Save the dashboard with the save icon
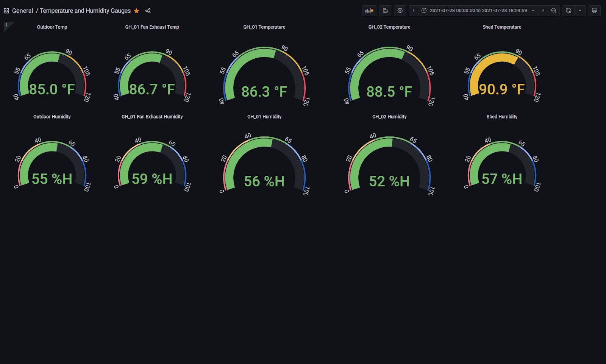 click(x=385, y=11)
